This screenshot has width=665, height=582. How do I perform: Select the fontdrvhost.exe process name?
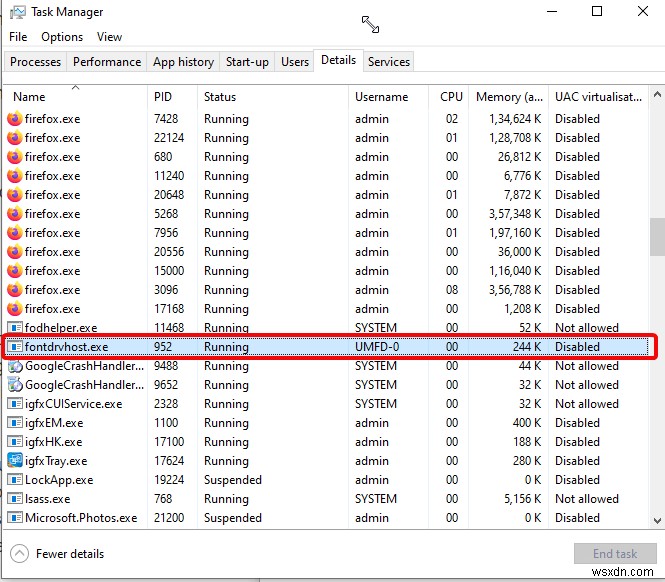67,347
